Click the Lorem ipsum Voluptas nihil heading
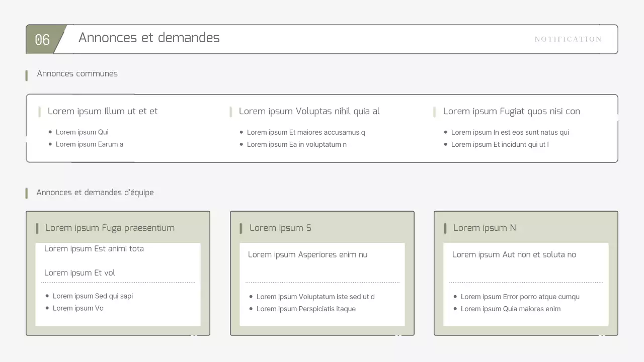 tap(309, 111)
